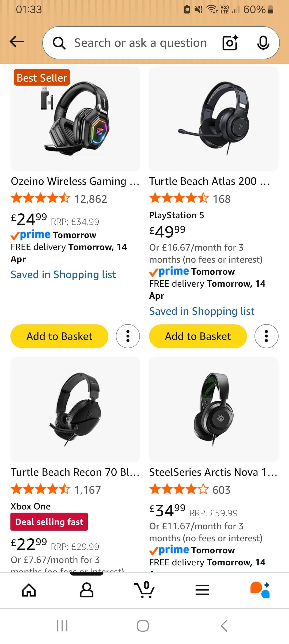Add Ozeino Wireless headset to basket
Viewport: 289px width, 644px height.
[59, 336]
